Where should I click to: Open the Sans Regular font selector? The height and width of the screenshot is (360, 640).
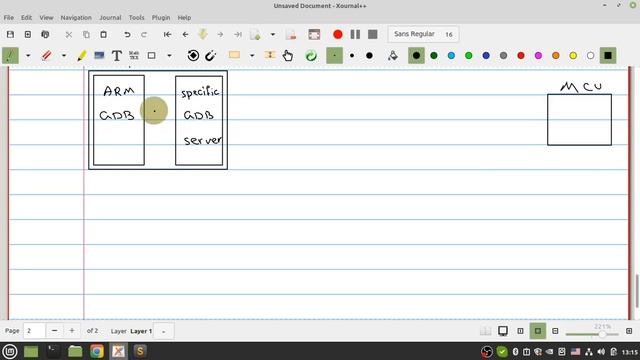[x=423, y=34]
